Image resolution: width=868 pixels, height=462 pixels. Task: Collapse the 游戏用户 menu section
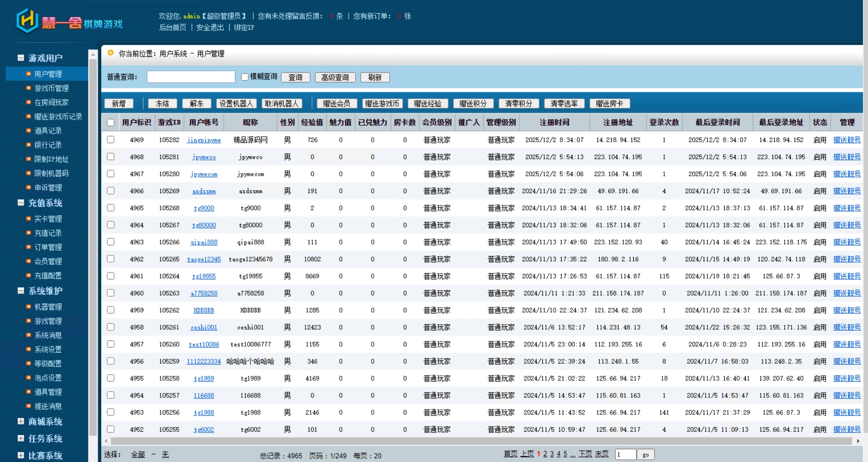[21, 58]
